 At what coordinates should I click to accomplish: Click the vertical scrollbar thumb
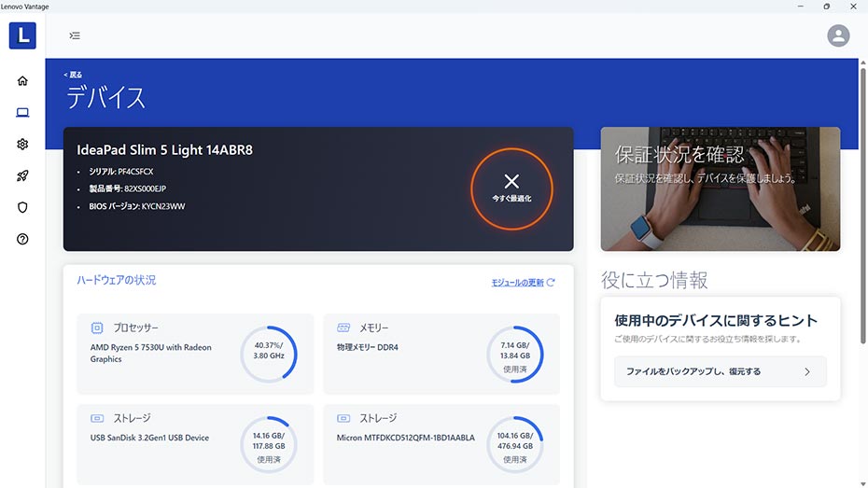pos(862,204)
